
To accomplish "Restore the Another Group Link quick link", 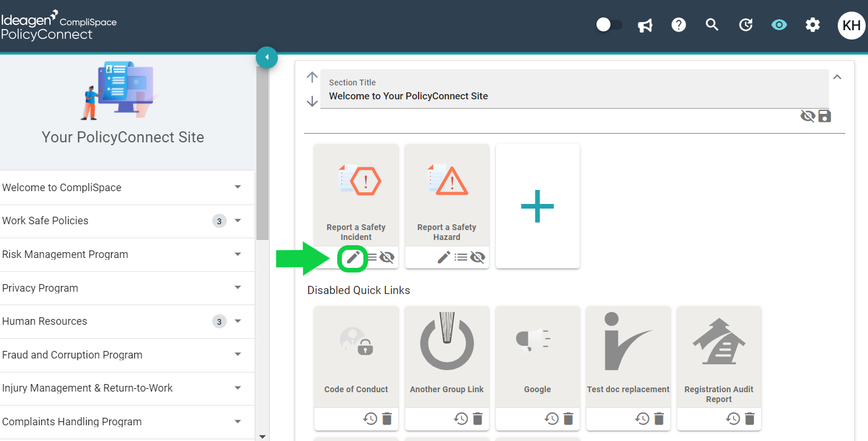I will click(x=461, y=418).
